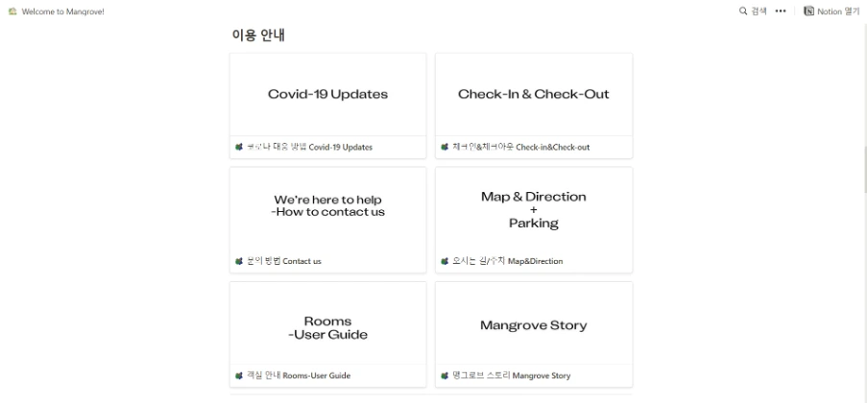The height and width of the screenshot is (403, 868).
Task: Click the Rooms-User Guide caption link
Action: pos(299,375)
